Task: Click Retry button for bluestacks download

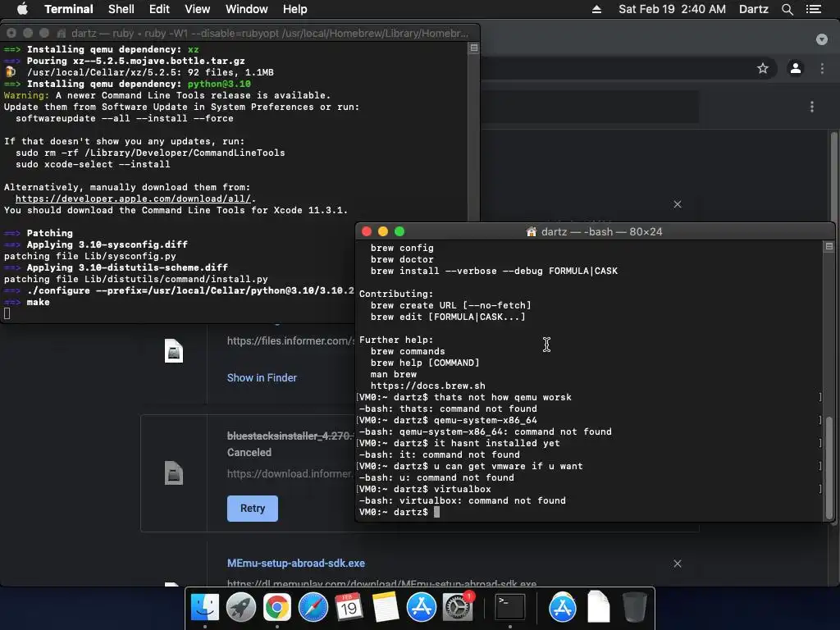Action: click(x=253, y=509)
